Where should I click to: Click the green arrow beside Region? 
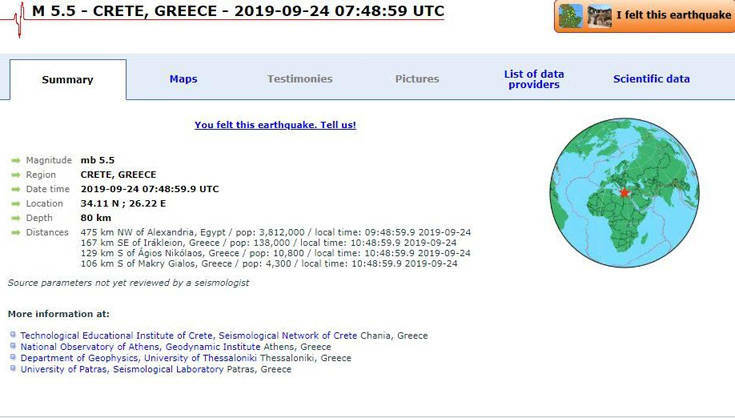16,175
